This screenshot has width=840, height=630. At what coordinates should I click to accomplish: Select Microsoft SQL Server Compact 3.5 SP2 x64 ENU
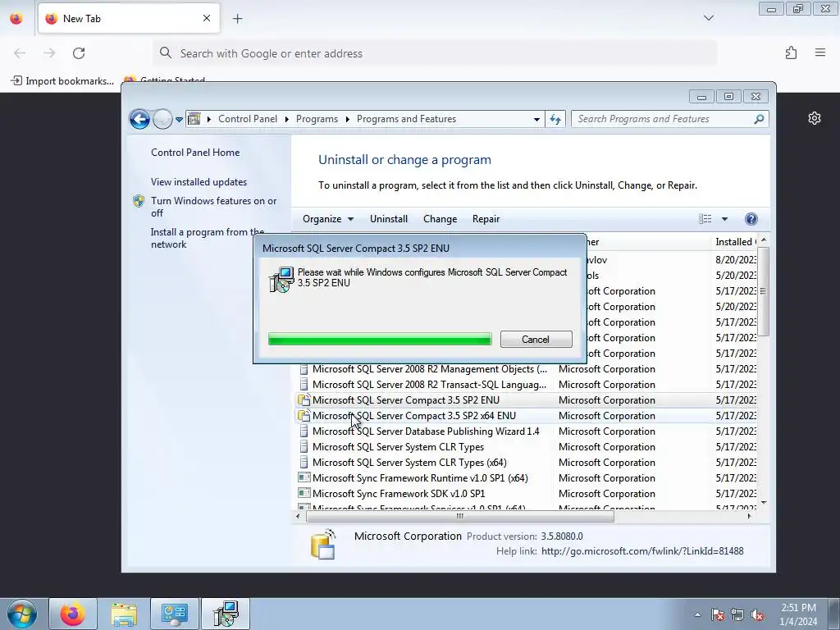[x=526, y=416]
